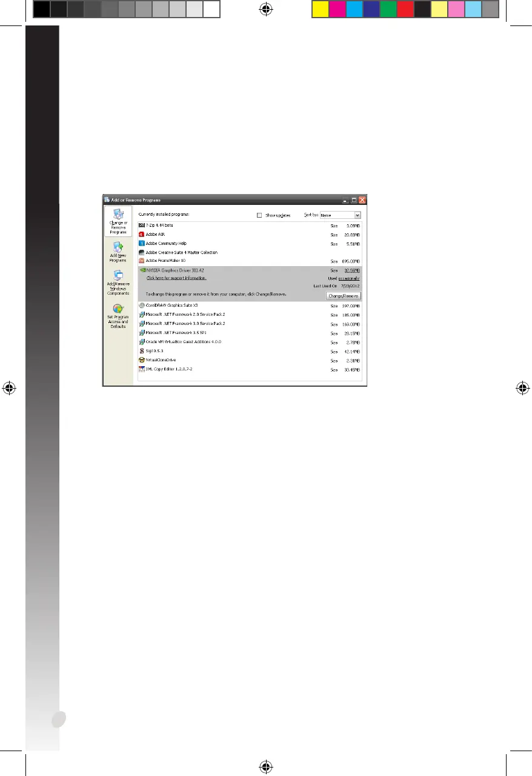Click Oracle VM VirtualBox Guest Additions icon
Screen dimensions: 532x776
(142, 342)
